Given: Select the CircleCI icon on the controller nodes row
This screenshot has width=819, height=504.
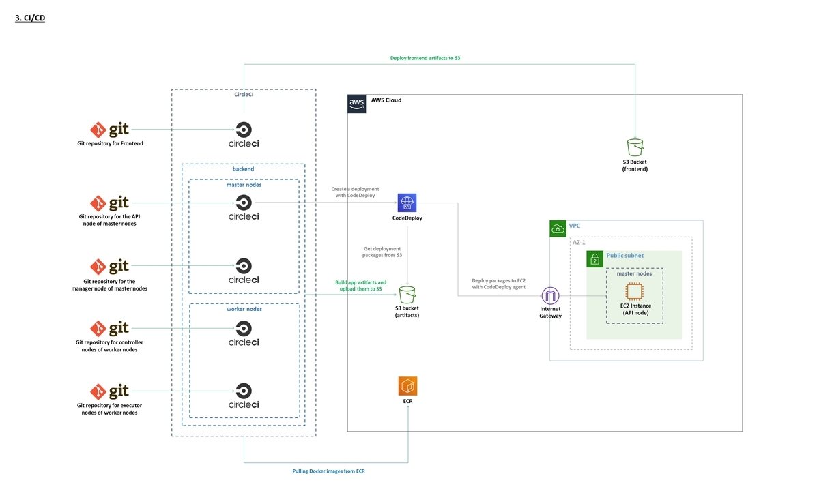Looking at the screenshot, I should (244, 333).
